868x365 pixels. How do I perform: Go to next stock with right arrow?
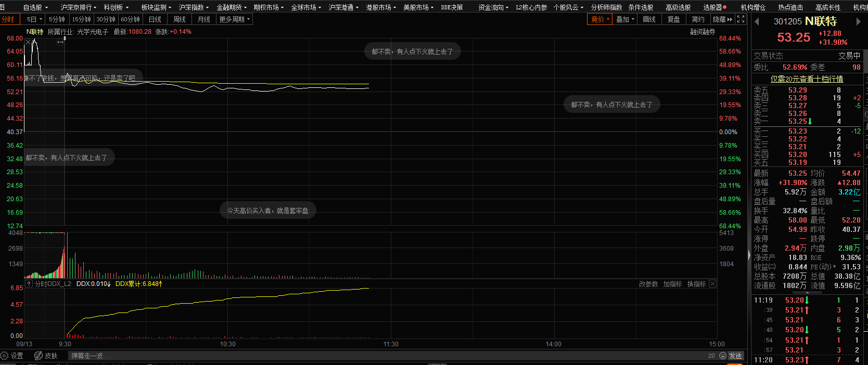click(x=859, y=21)
